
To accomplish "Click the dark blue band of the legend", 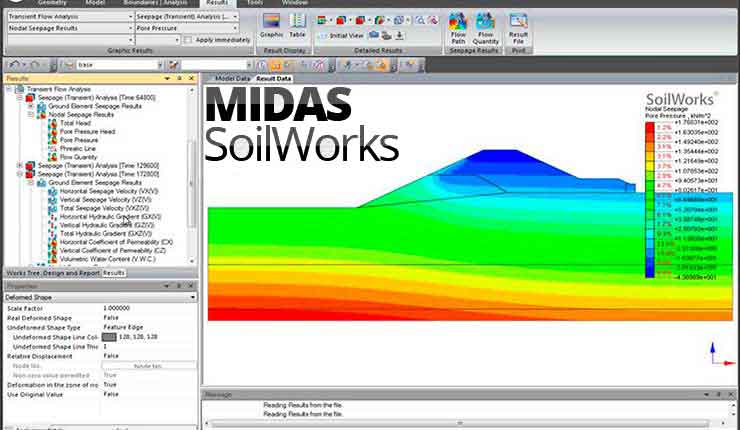I will [x=650, y=272].
